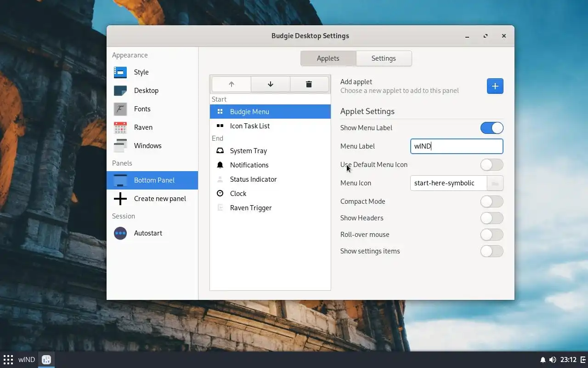Enable Use Default Menu Icon switch
The image size is (588, 368).
tap(492, 165)
